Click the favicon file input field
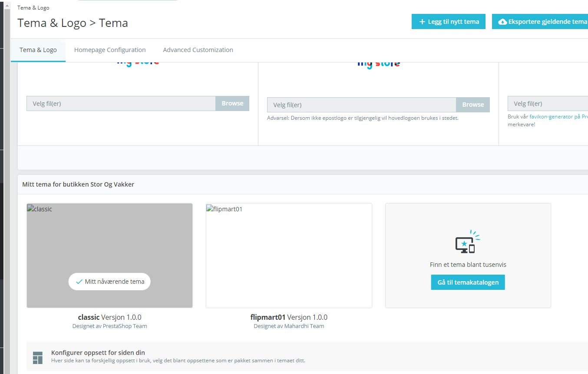Viewport: 588px width, 374px height. [x=548, y=104]
